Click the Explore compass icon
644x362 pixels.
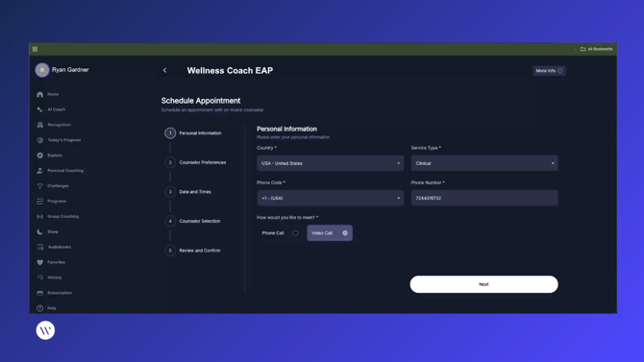pyautogui.click(x=39, y=156)
